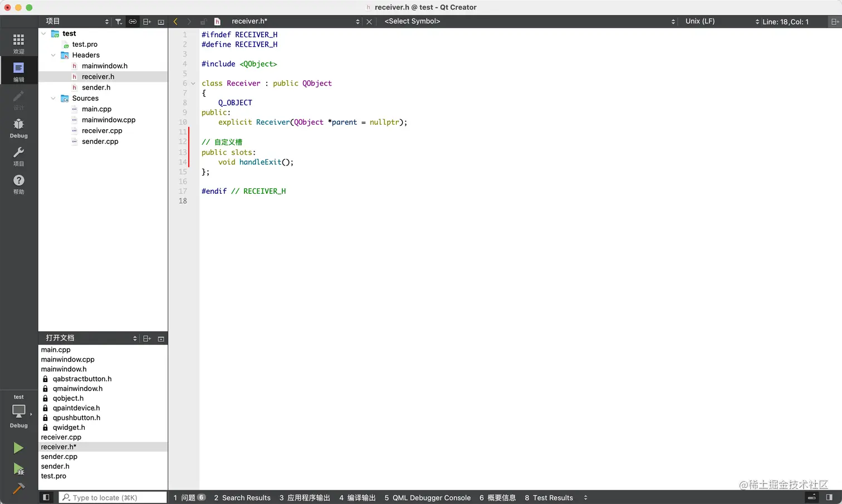Open the Application Output (应用程序输出) pane
The height and width of the screenshot is (504, 842).
click(x=305, y=497)
